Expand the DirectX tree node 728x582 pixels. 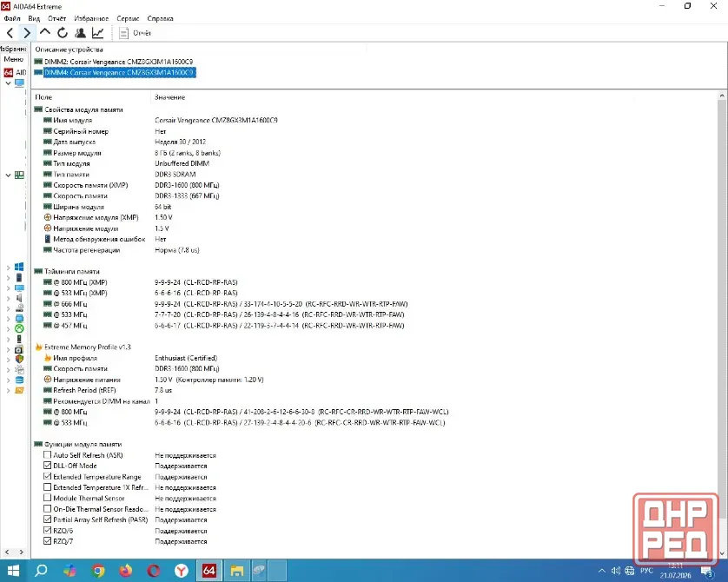pyautogui.click(x=8, y=328)
